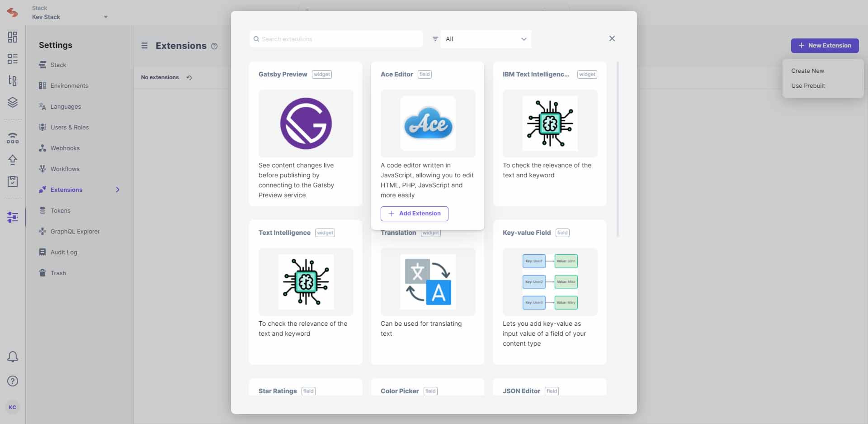Click the Search extensions input field
The image size is (868, 424).
click(336, 39)
